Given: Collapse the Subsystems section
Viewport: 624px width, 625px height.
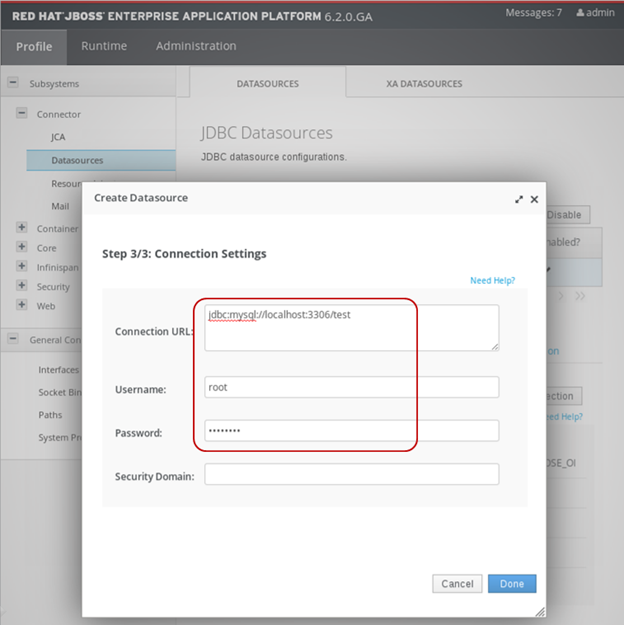Looking at the screenshot, I should coord(13,84).
